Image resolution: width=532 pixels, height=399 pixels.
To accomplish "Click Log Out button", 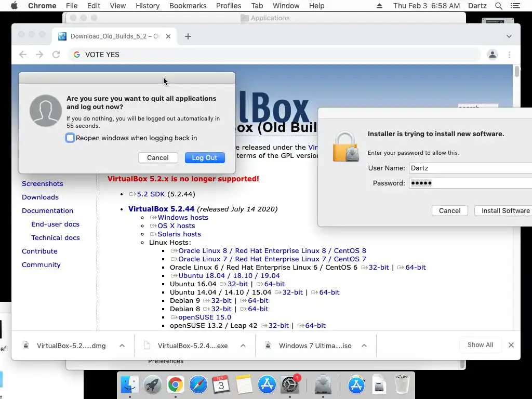I will [205, 158].
